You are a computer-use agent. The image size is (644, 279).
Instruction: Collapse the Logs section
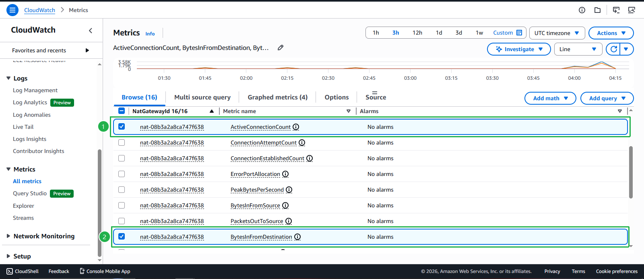[x=8, y=78]
